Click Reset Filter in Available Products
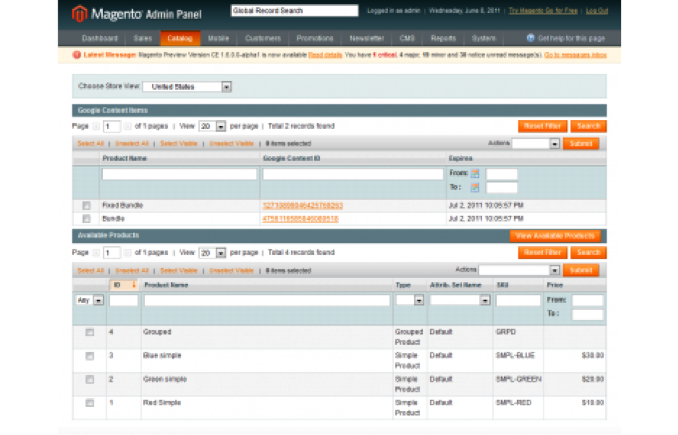The width and height of the screenshot is (678, 435). tap(543, 253)
